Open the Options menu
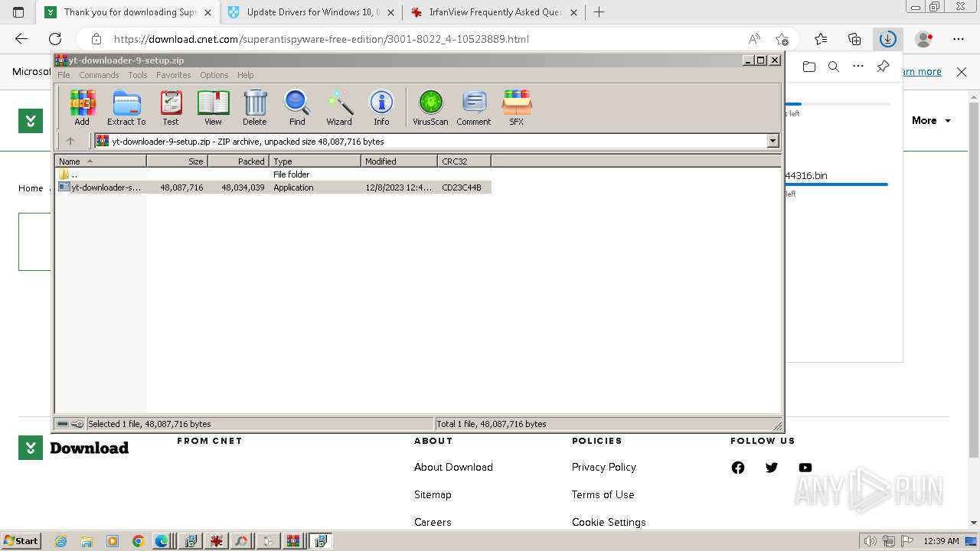 (x=214, y=75)
